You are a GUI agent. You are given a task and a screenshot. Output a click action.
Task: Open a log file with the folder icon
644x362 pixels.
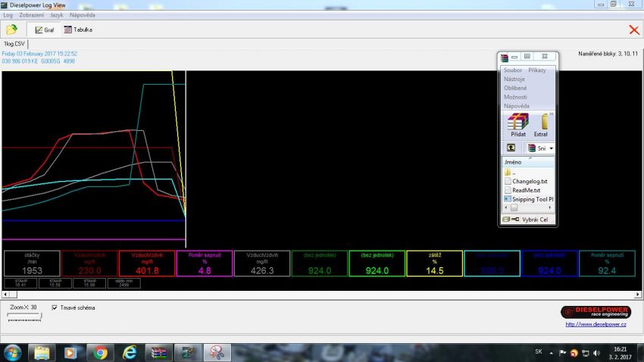pos(11,30)
